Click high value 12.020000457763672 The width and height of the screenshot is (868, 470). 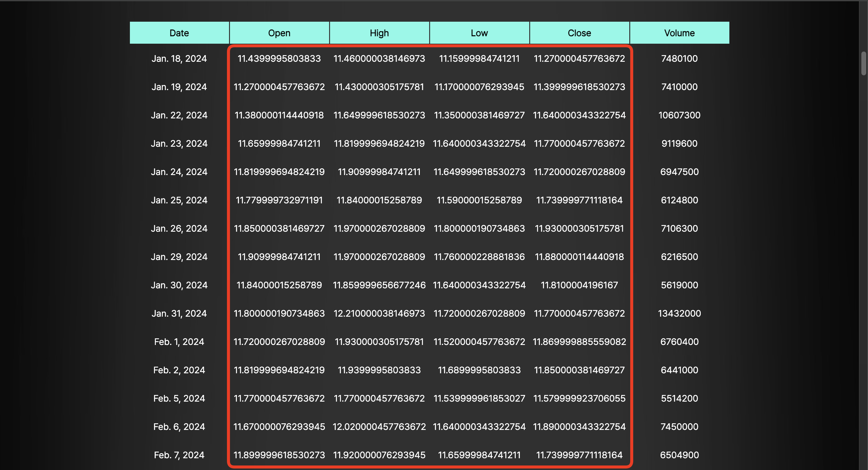[x=379, y=427]
